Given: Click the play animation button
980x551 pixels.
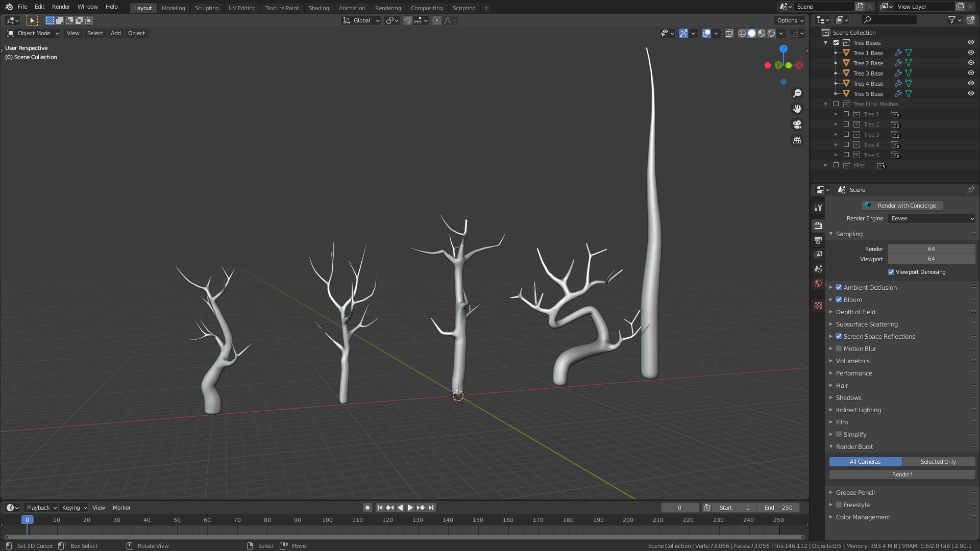Looking at the screenshot, I should point(410,508).
